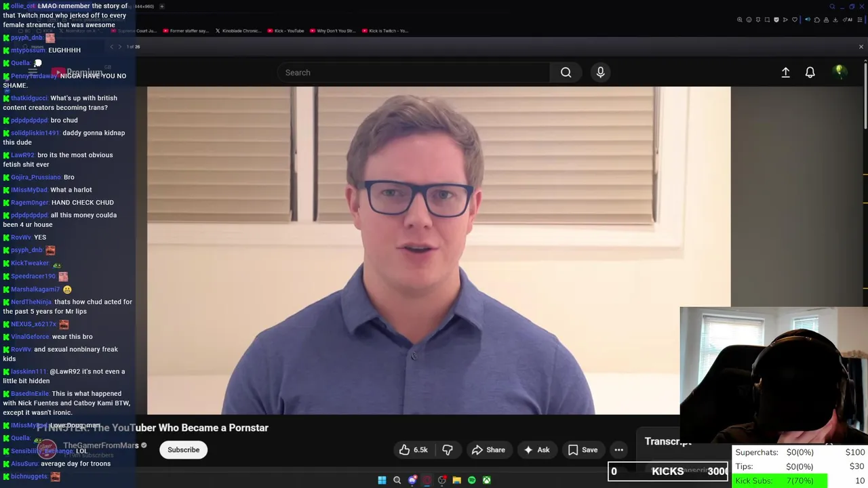This screenshot has width=868, height=488.
Task: Open more actions three-dot menu
Action: point(618,449)
